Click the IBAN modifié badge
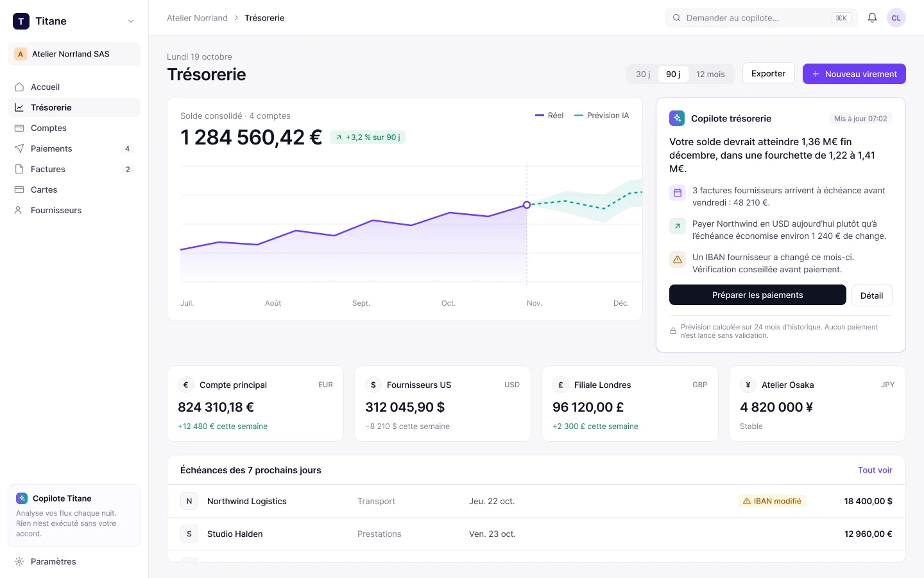Screen dimensions: 924x578 [772, 501]
